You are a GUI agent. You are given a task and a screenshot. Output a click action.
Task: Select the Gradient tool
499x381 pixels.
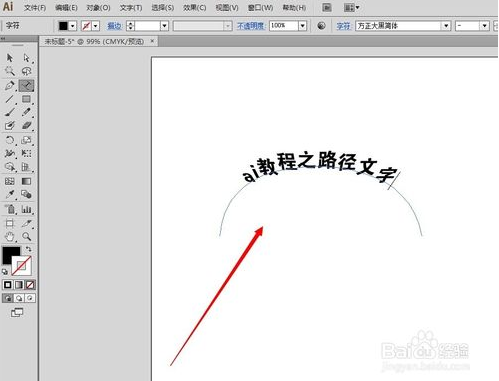[x=26, y=181]
